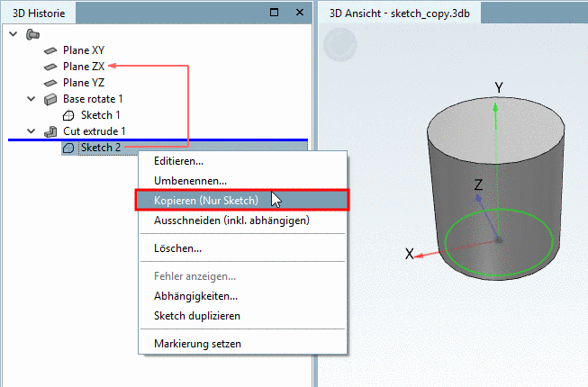Select Sketch 2 in history tree
Image resolution: width=588 pixels, height=387 pixels.
[101, 148]
